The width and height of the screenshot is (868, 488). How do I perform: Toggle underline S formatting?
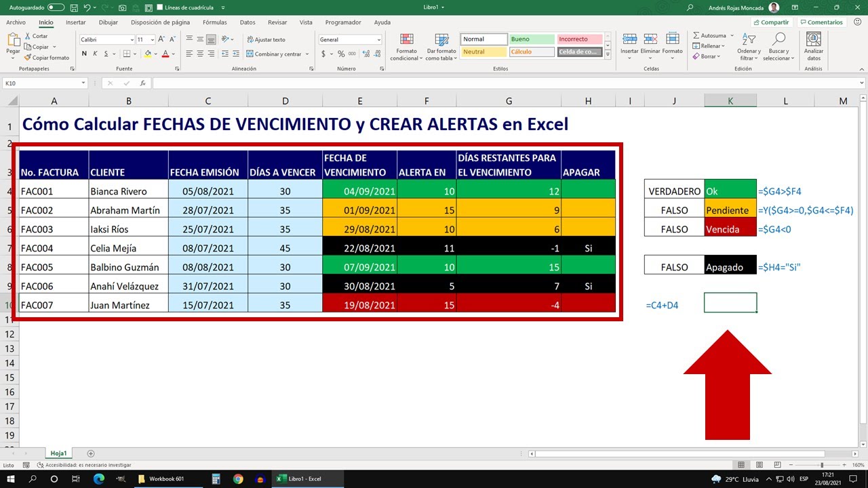point(106,54)
